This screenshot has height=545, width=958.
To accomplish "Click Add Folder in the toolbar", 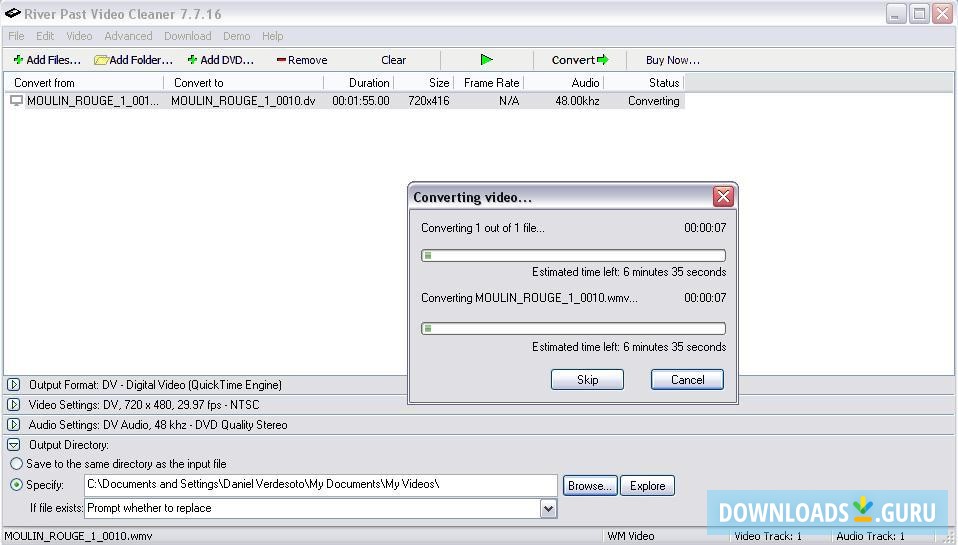I will [133, 60].
